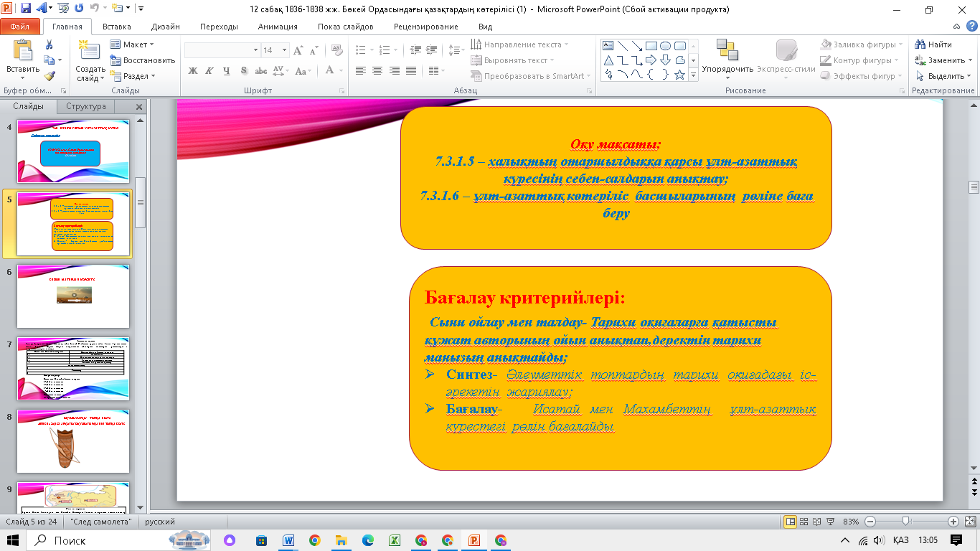Select slide 8 thumbnail
This screenshot has height=551, width=980.
click(x=73, y=441)
